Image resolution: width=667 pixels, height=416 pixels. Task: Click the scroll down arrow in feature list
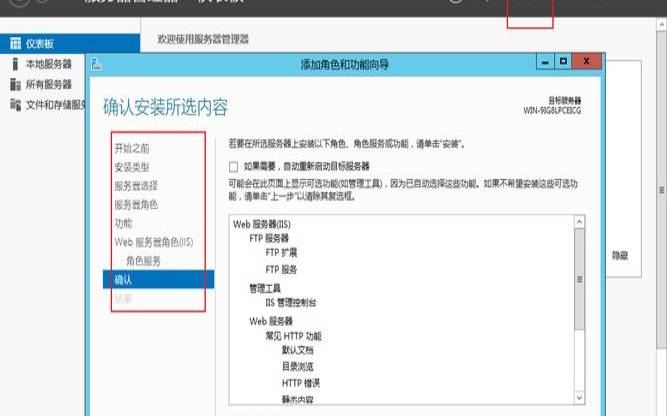(x=579, y=398)
